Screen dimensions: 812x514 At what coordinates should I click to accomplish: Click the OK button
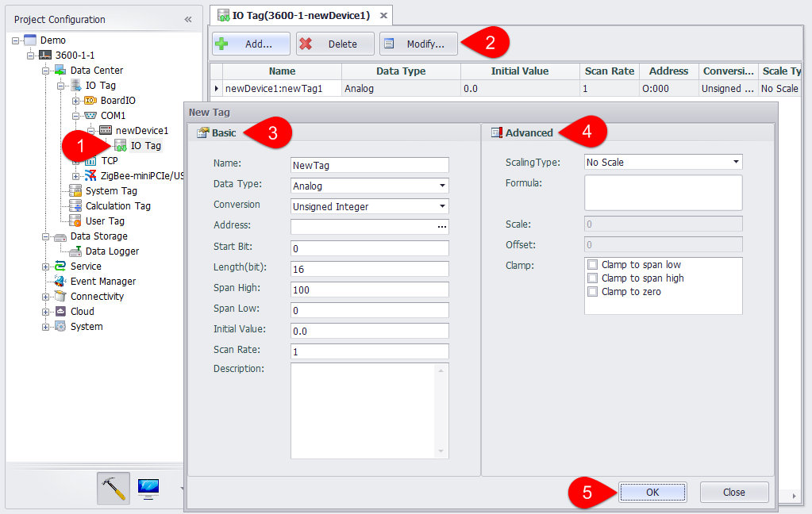pos(652,493)
